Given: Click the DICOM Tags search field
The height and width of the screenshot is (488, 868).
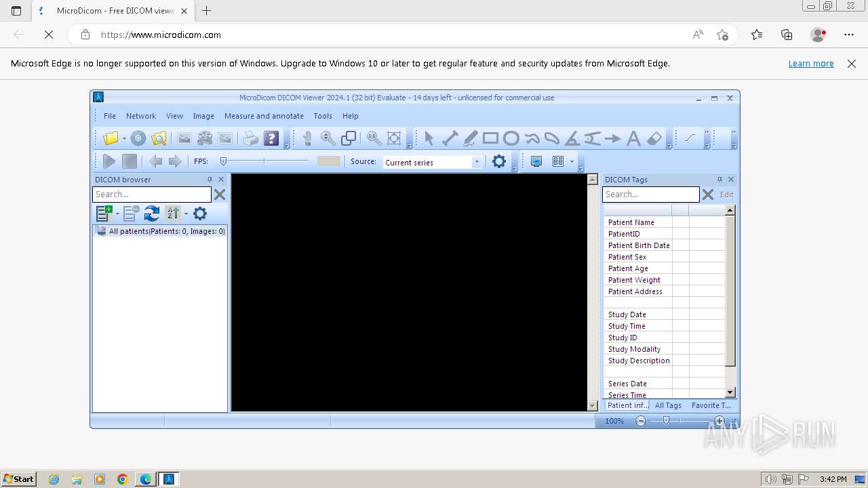Looking at the screenshot, I should pos(650,195).
